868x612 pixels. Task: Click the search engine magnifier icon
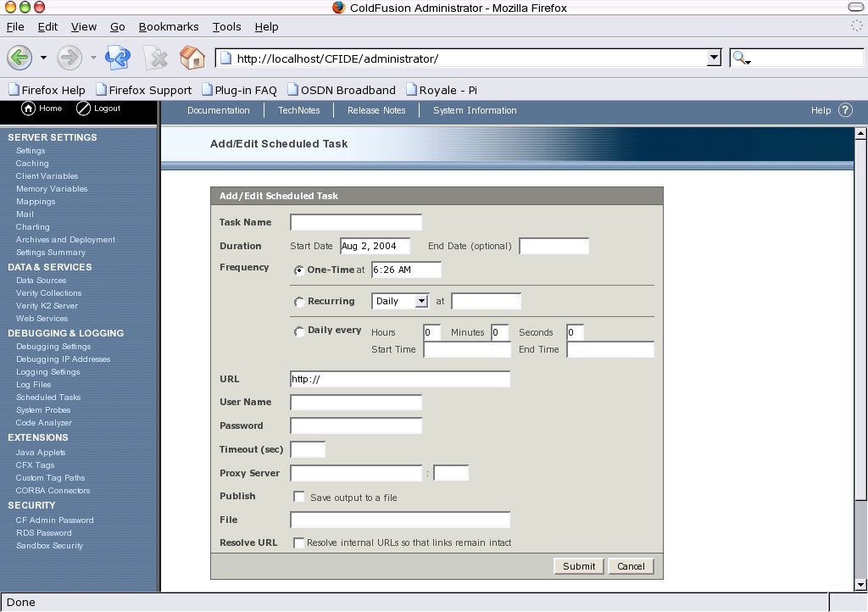740,58
